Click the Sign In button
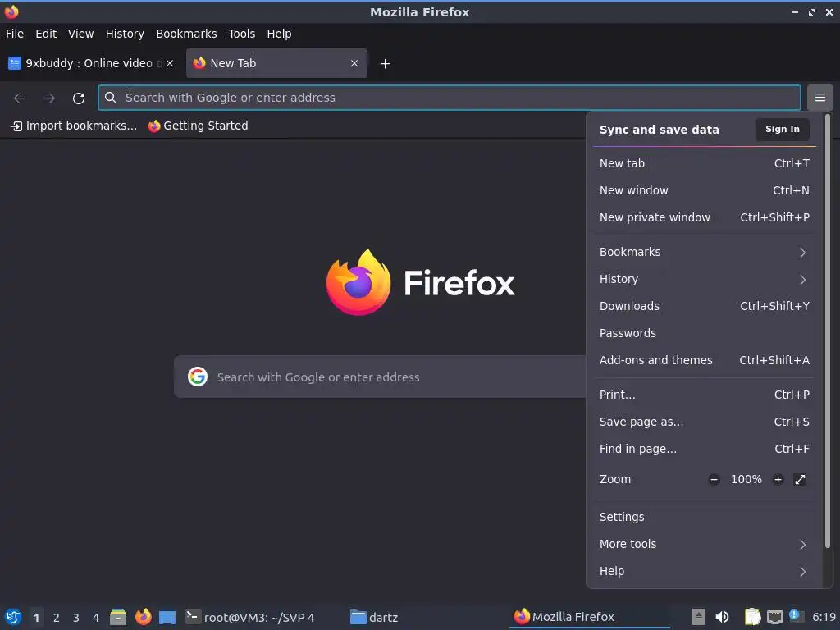Viewport: 840px width, 630px height. point(782,129)
